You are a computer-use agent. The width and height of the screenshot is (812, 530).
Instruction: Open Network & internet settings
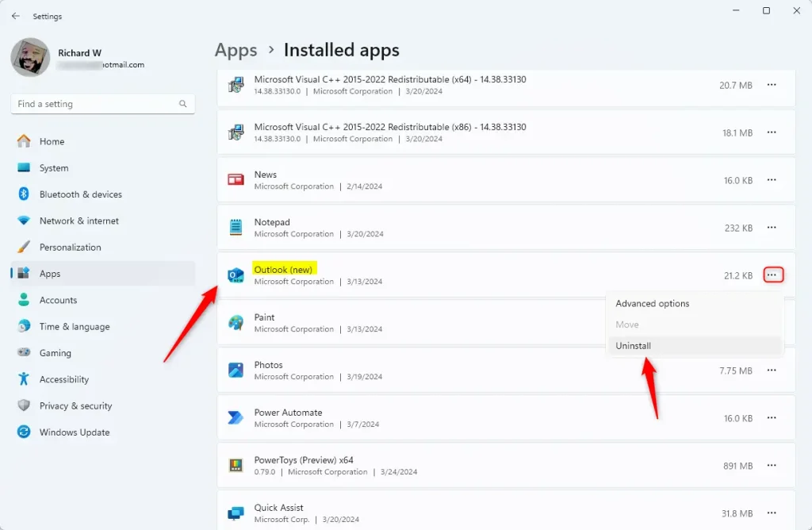102,221
